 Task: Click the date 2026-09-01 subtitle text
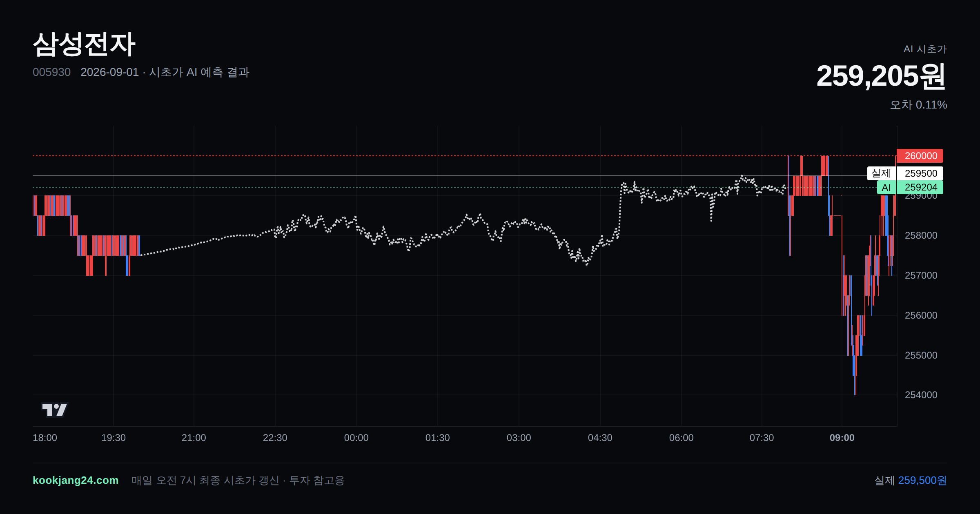tap(109, 72)
